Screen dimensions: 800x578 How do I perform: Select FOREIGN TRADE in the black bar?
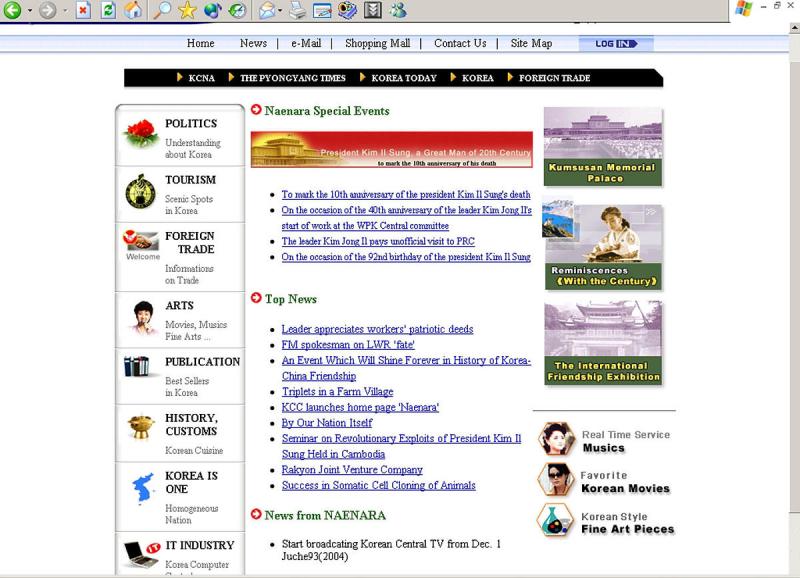555,78
